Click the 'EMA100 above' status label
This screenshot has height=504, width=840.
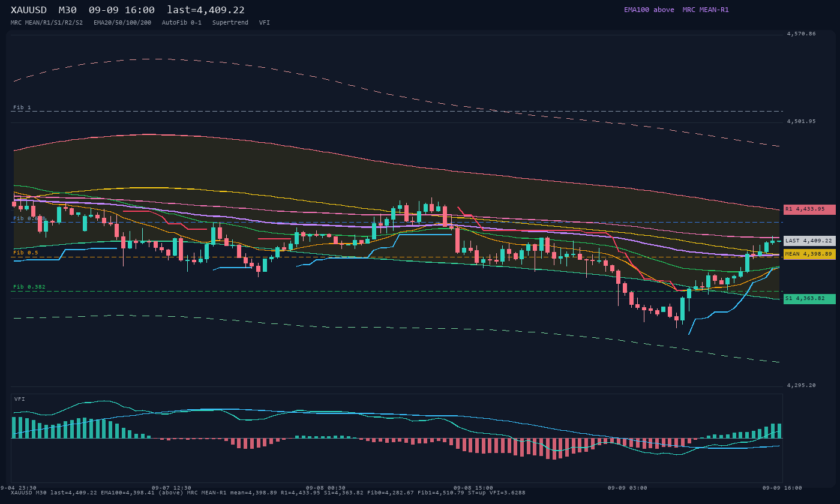tap(649, 10)
